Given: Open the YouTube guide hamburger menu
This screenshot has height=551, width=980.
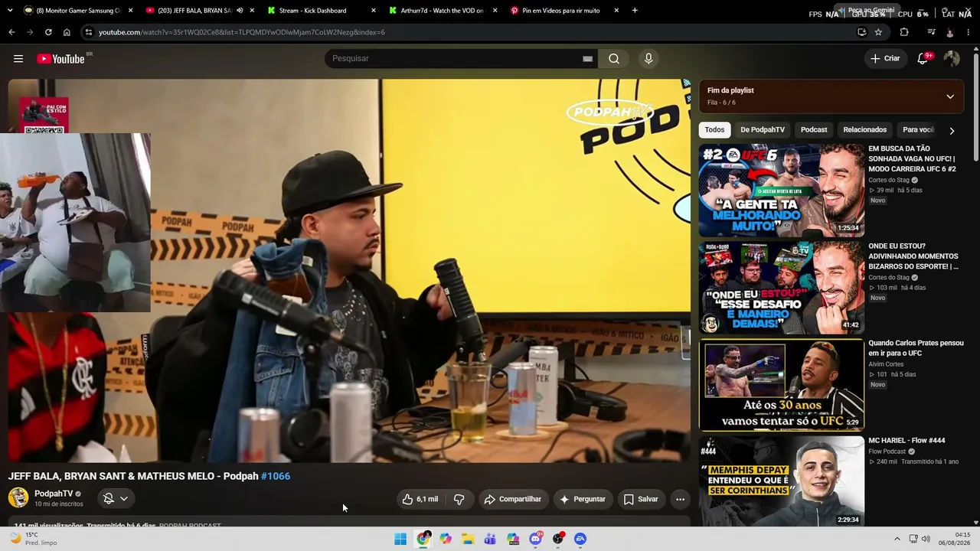Looking at the screenshot, I should click(18, 59).
